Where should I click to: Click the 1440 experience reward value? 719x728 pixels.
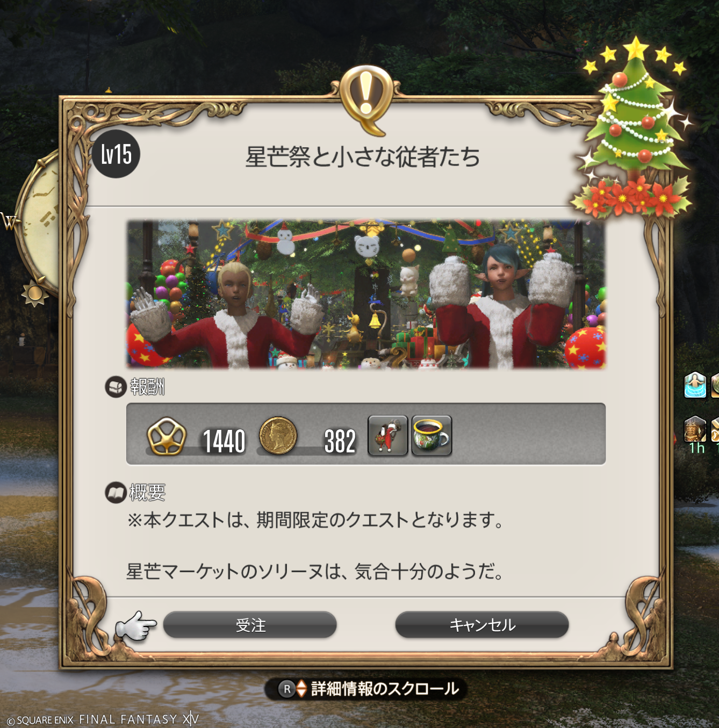[224, 442]
